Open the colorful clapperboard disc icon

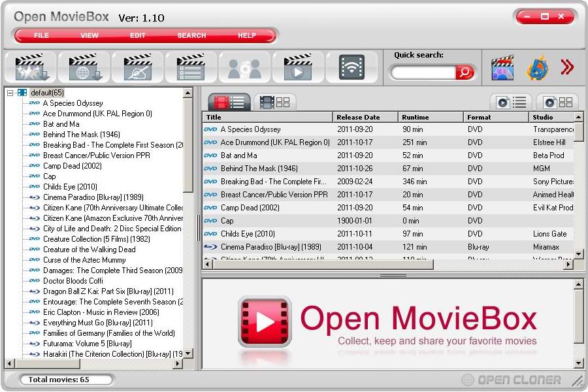[502, 68]
